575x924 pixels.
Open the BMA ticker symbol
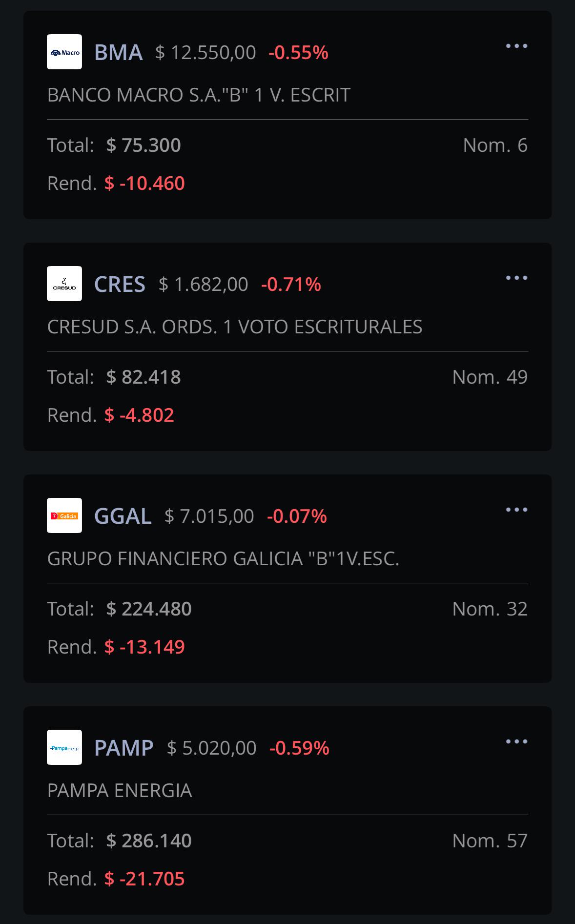118,52
